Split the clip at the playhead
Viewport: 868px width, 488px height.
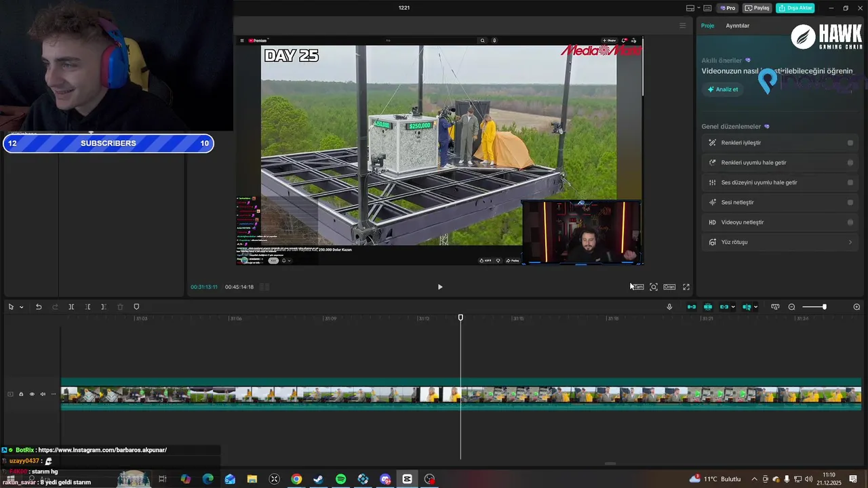(x=71, y=307)
